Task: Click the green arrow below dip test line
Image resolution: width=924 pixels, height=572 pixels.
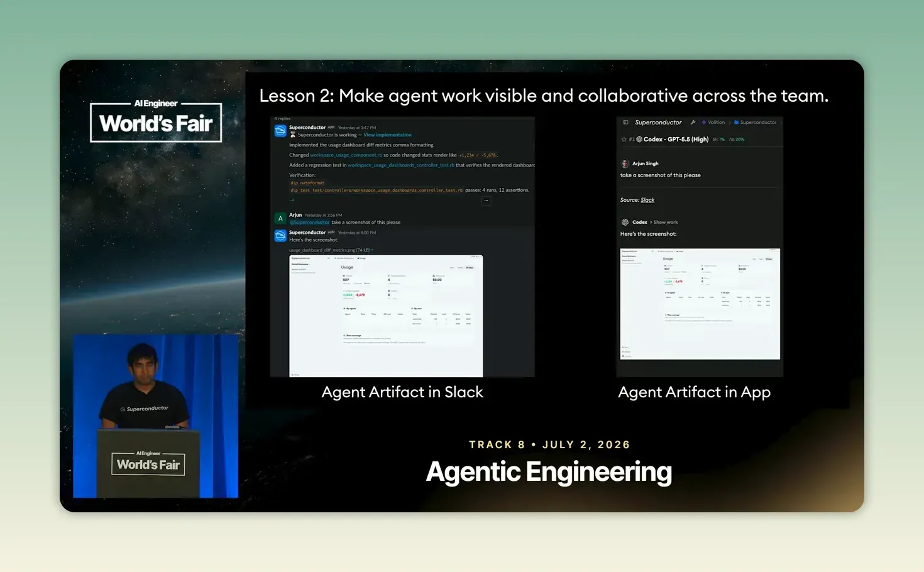Action: coord(292,200)
